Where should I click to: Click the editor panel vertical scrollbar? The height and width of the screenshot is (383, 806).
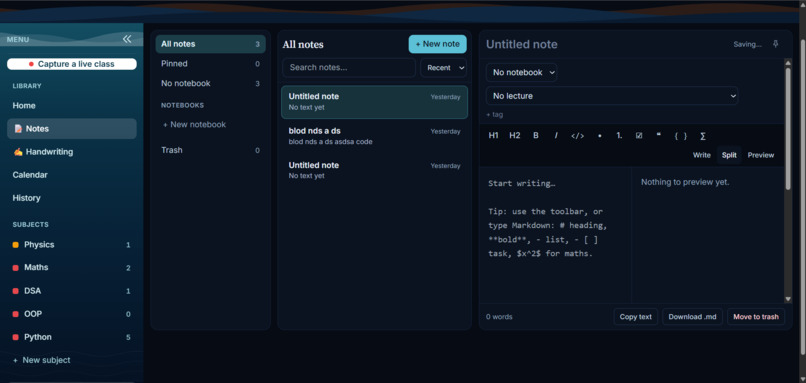pyautogui.click(x=789, y=129)
